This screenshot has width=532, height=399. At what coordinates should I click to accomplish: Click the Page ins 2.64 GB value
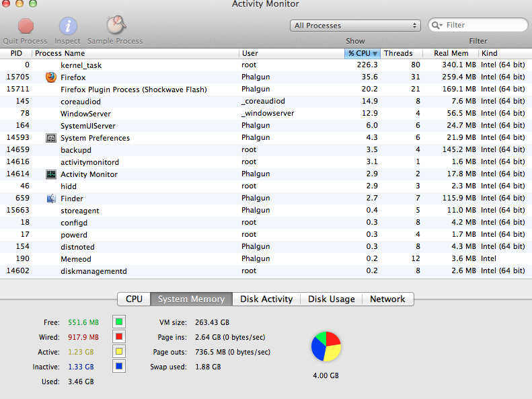(x=230, y=337)
